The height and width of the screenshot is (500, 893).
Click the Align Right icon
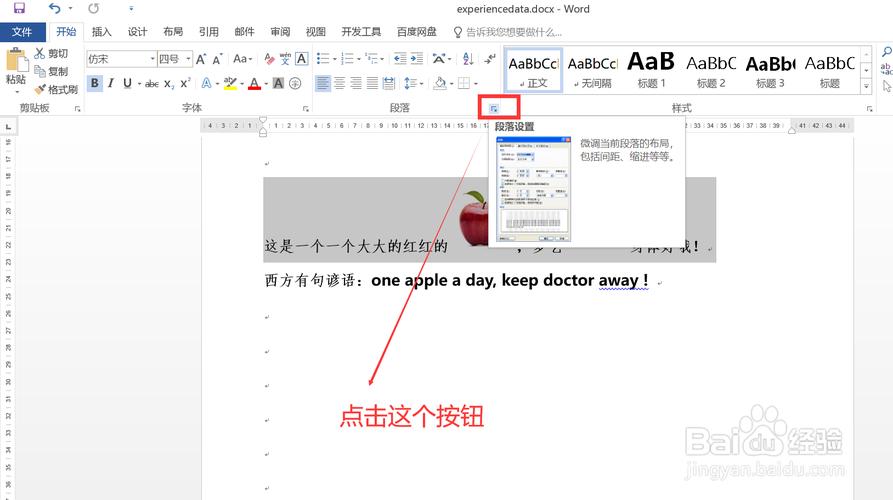pyautogui.click(x=356, y=83)
